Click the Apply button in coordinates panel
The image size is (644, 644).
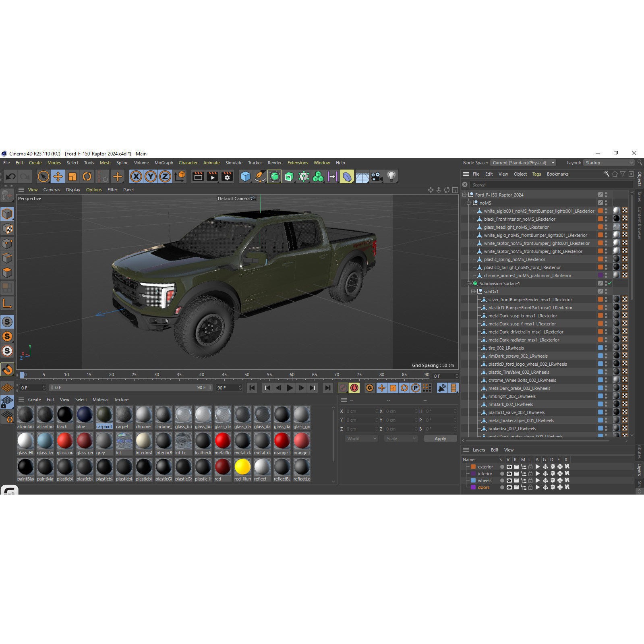[440, 439]
